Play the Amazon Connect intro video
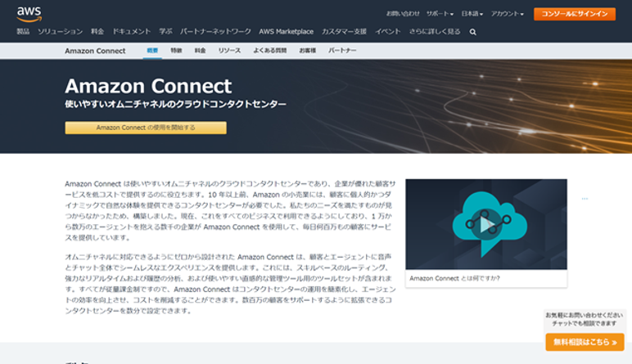 (486, 224)
